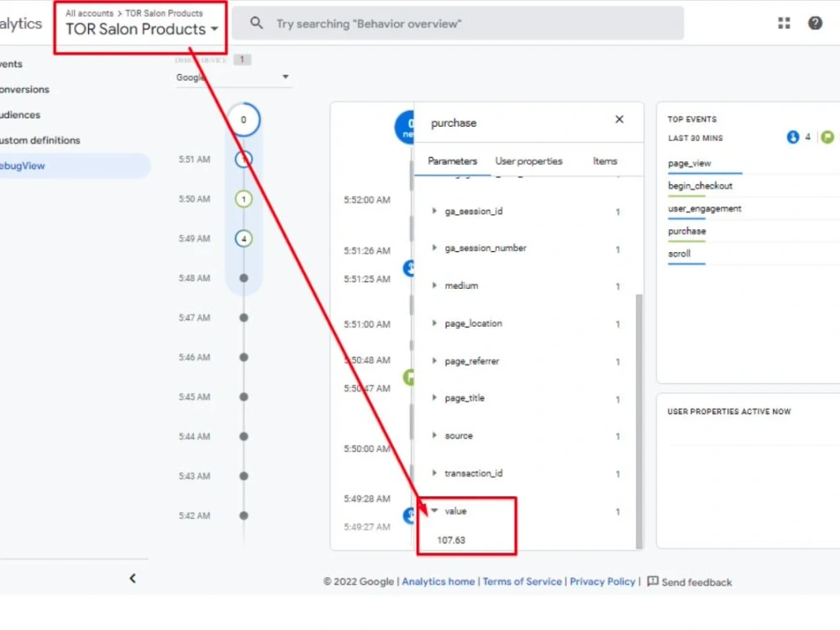840x630 pixels.
Task: Open the Analytics home link
Action: click(x=438, y=581)
